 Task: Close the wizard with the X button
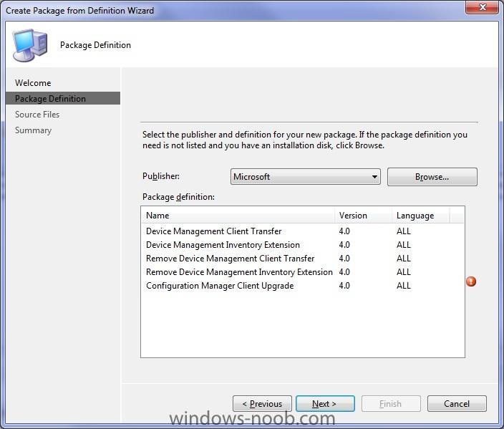coord(482,7)
